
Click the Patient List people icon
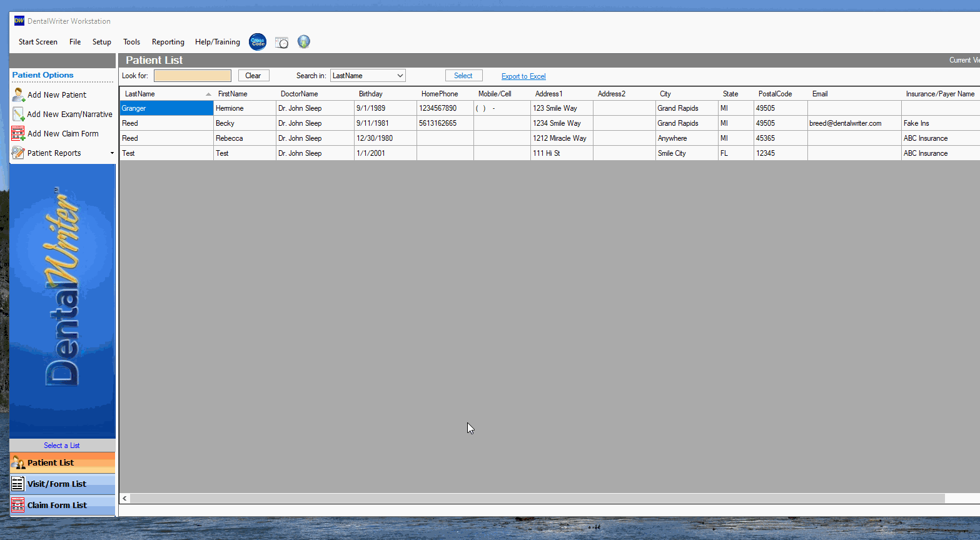pyautogui.click(x=18, y=463)
